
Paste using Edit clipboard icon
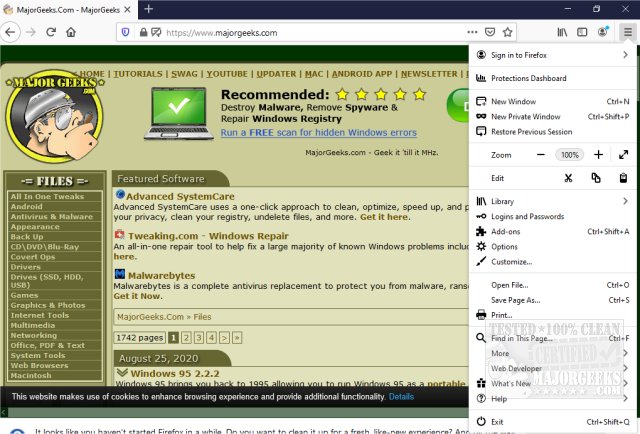click(623, 178)
